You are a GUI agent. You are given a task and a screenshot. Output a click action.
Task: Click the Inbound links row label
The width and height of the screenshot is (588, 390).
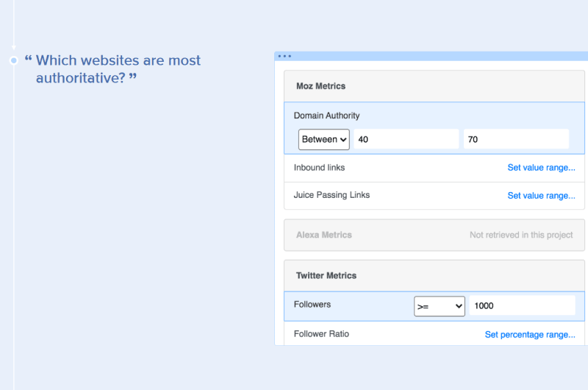[319, 168]
